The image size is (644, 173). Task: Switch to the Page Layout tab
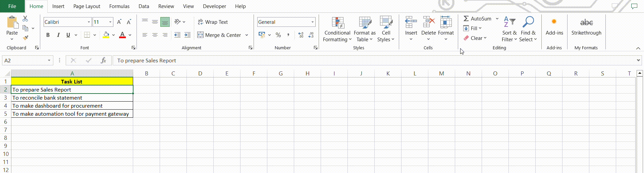pos(87,6)
